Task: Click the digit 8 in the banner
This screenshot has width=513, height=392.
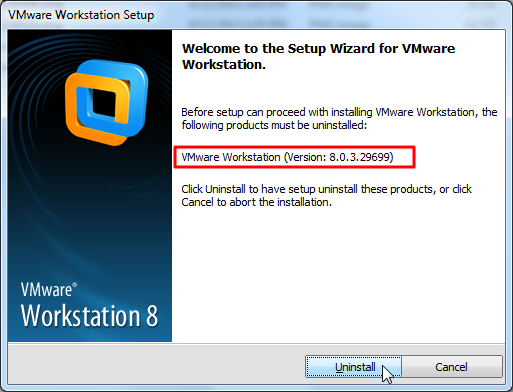Action: [152, 316]
